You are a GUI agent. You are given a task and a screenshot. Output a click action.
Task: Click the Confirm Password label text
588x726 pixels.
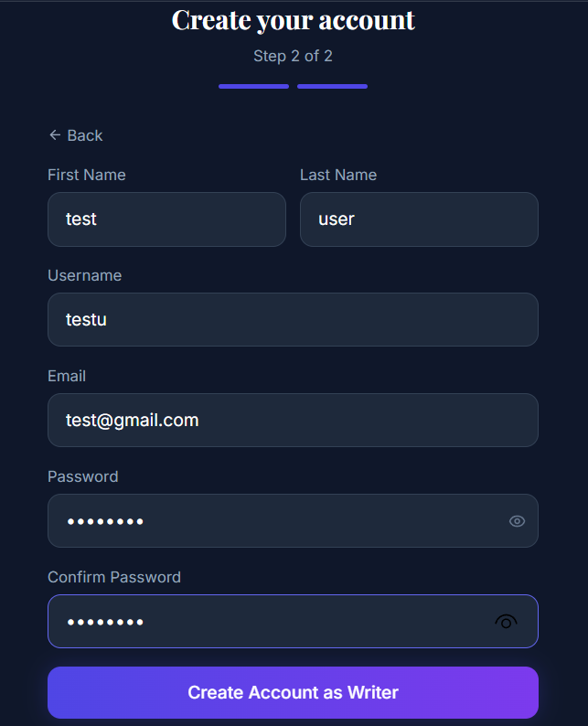(x=114, y=577)
